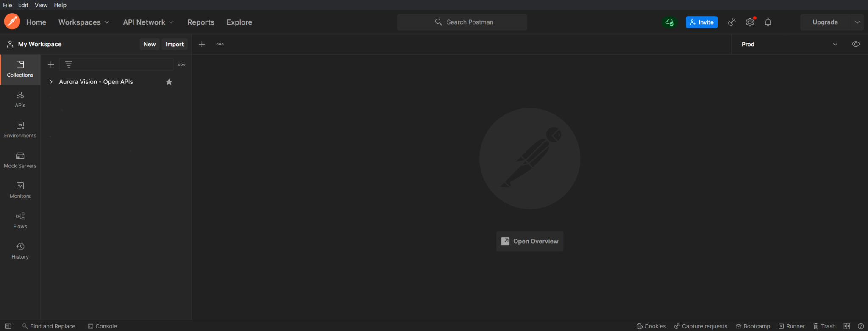The image size is (868, 331).
Task: Toggle sidebar visibility in the status bar
Action: pos(8,326)
